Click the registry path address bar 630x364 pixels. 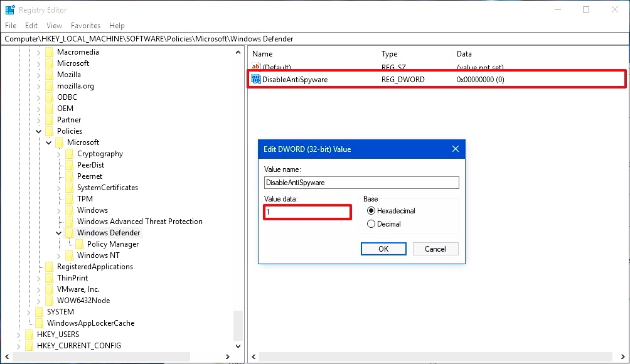tap(314, 39)
